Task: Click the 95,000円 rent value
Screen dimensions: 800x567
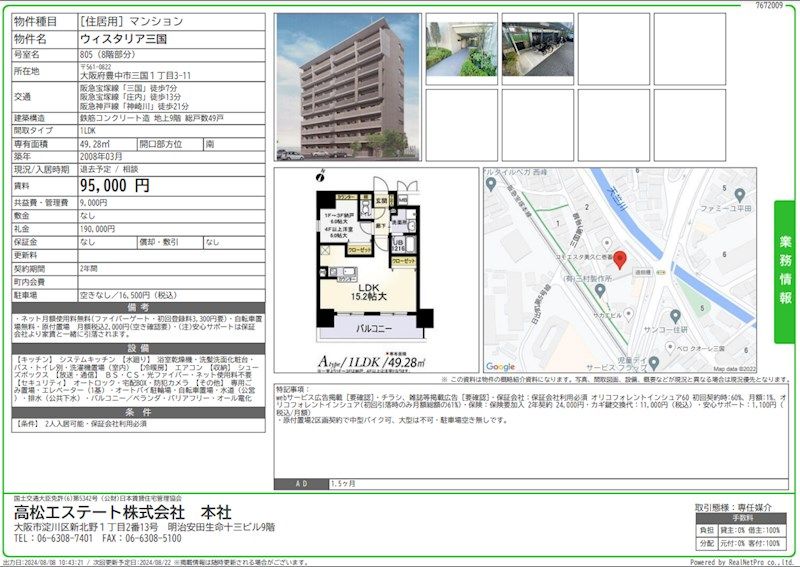Action: [x=115, y=185]
